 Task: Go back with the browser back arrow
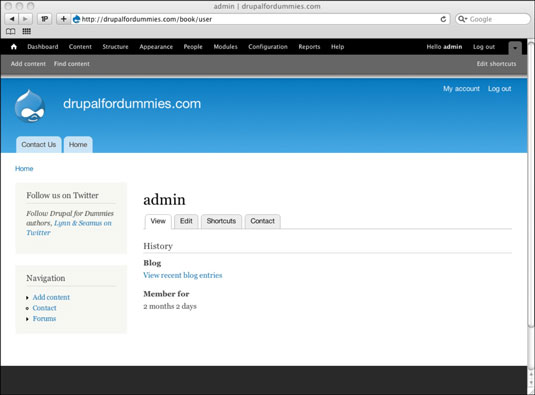tap(12, 19)
